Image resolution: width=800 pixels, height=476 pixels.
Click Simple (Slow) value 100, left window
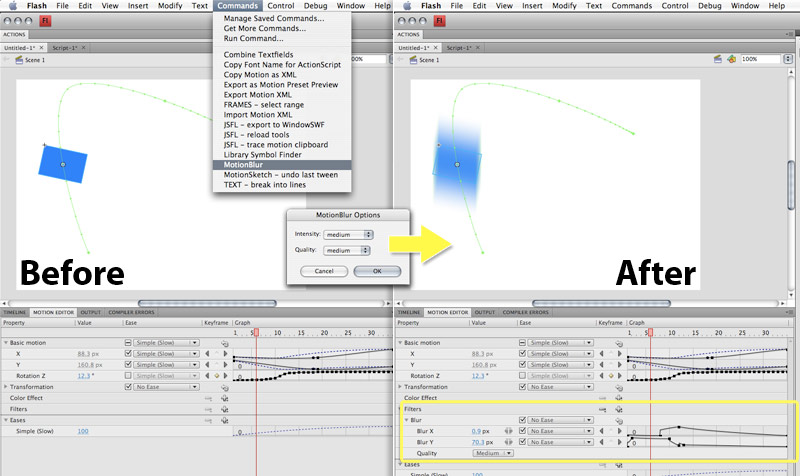tap(83, 432)
